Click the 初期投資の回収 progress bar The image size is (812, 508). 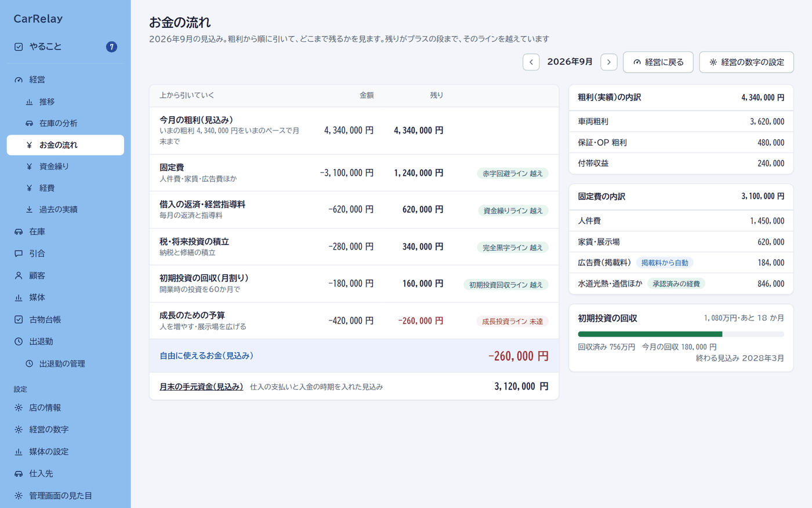pyautogui.click(x=681, y=334)
